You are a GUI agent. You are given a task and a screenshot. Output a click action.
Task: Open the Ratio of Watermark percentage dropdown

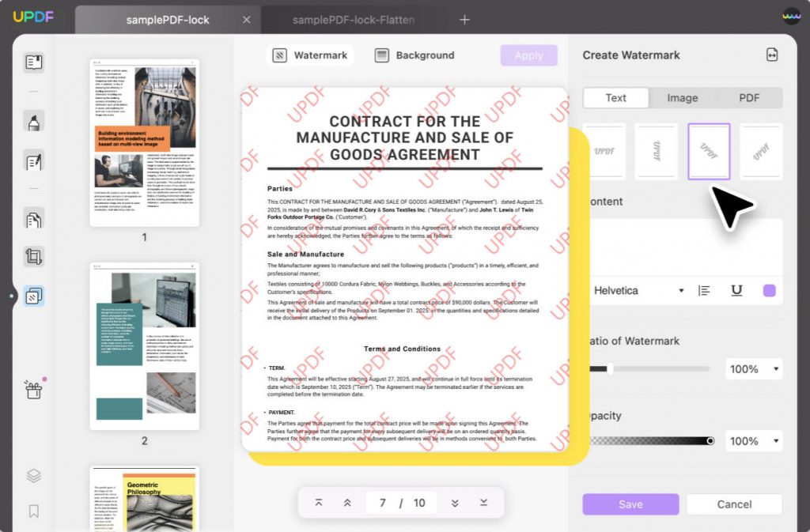(x=754, y=368)
